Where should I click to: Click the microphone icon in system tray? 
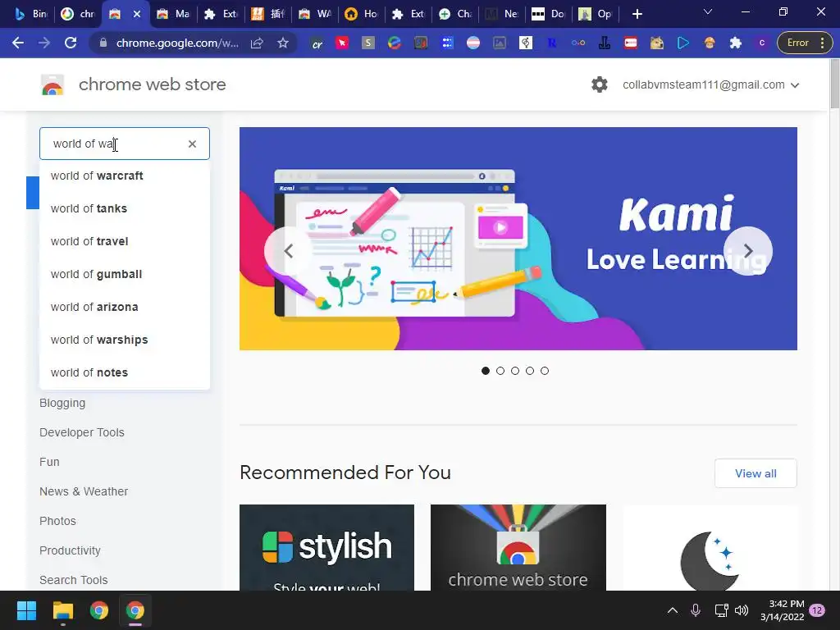pos(696,610)
